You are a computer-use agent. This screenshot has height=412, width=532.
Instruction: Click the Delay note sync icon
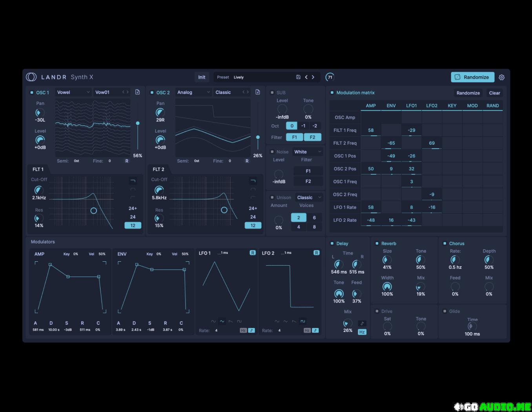362,323
